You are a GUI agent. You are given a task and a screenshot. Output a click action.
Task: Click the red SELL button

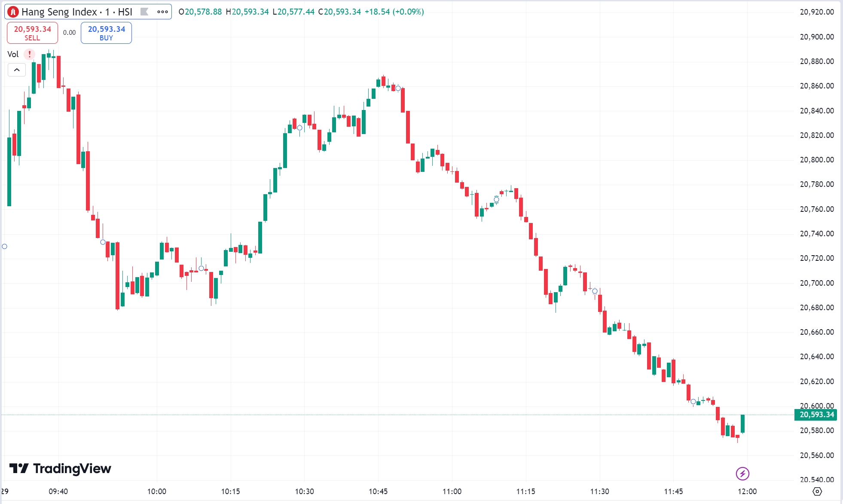pos(32,33)
